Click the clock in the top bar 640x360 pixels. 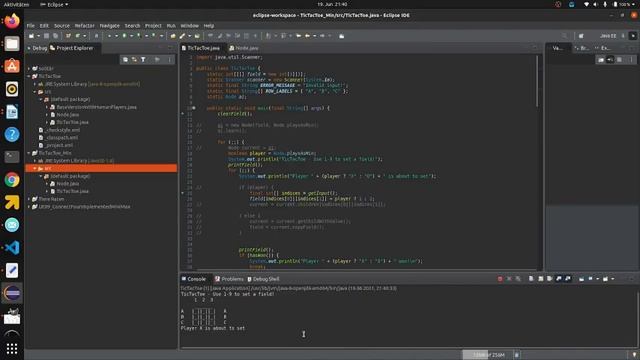click(x=332, y=4)
